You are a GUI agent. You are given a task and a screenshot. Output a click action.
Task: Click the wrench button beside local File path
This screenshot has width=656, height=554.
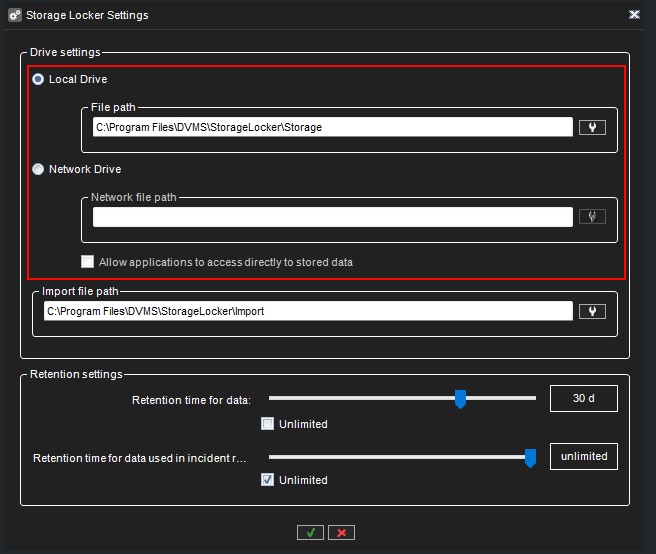click(x=592, y=127)
